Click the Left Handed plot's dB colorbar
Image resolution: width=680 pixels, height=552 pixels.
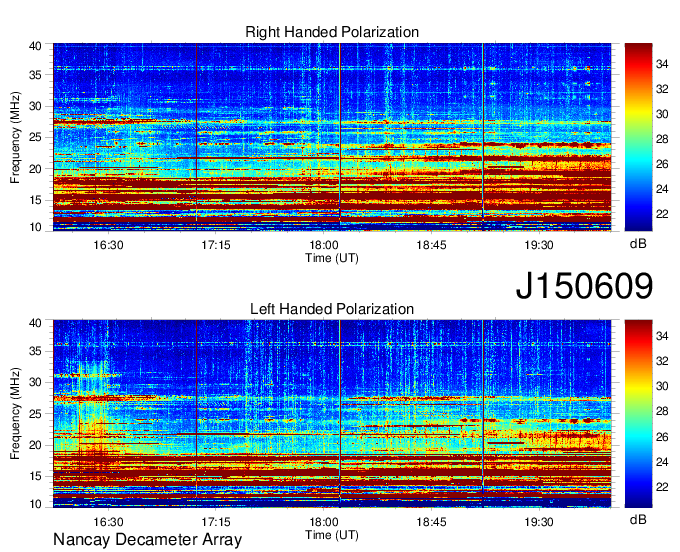(x=638, y=414)
